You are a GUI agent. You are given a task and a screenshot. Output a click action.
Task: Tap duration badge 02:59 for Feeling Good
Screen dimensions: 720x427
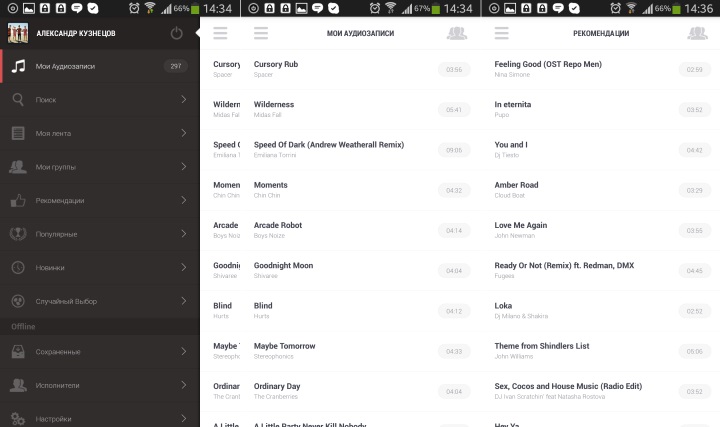[x=694, y=70]
